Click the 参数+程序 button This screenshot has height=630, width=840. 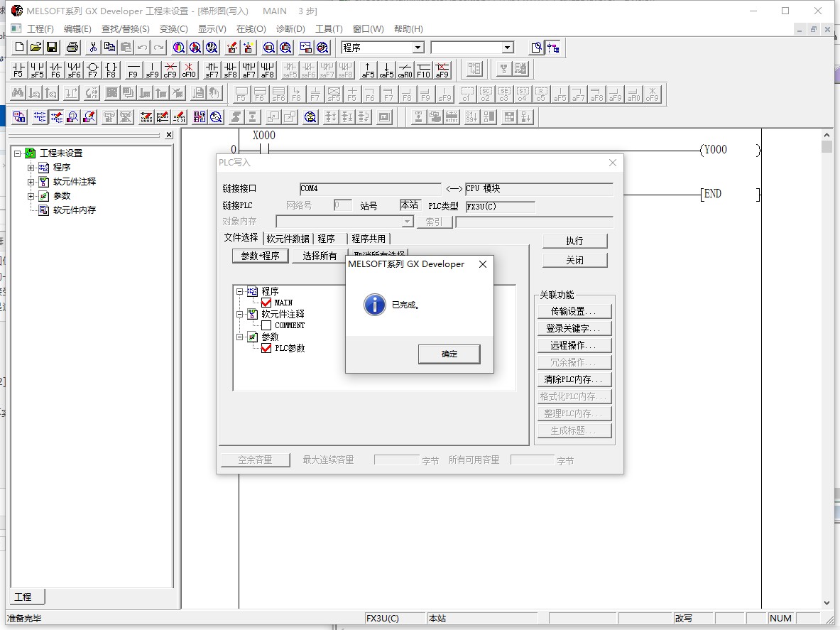[x=261, y=256]
